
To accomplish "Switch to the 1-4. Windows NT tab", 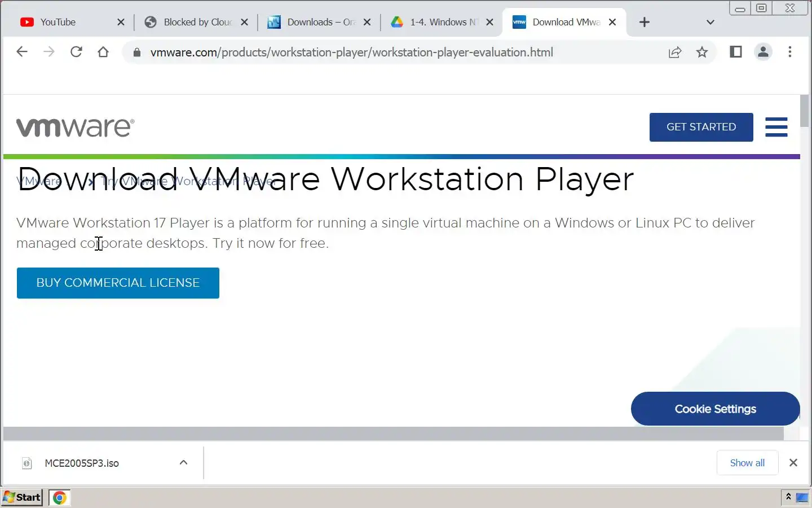I will (443, 22).
